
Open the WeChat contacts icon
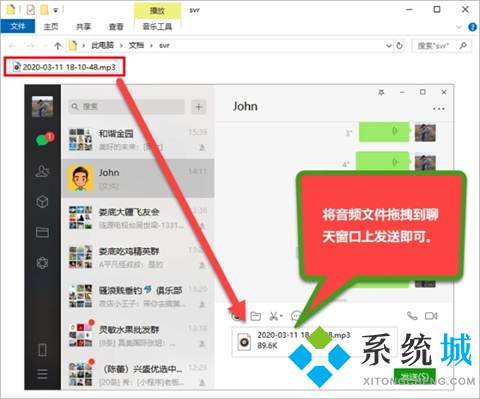point(42,171)
